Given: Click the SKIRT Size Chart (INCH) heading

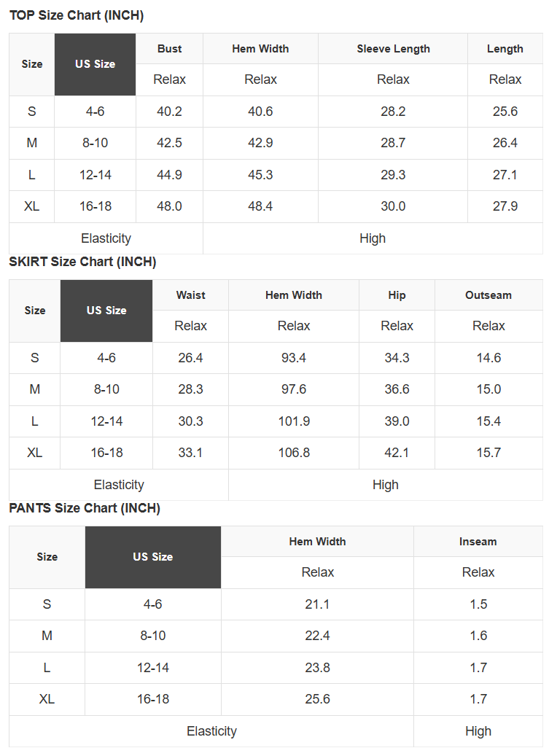Looking at the screenshot, I should click(x=82, y=262).
